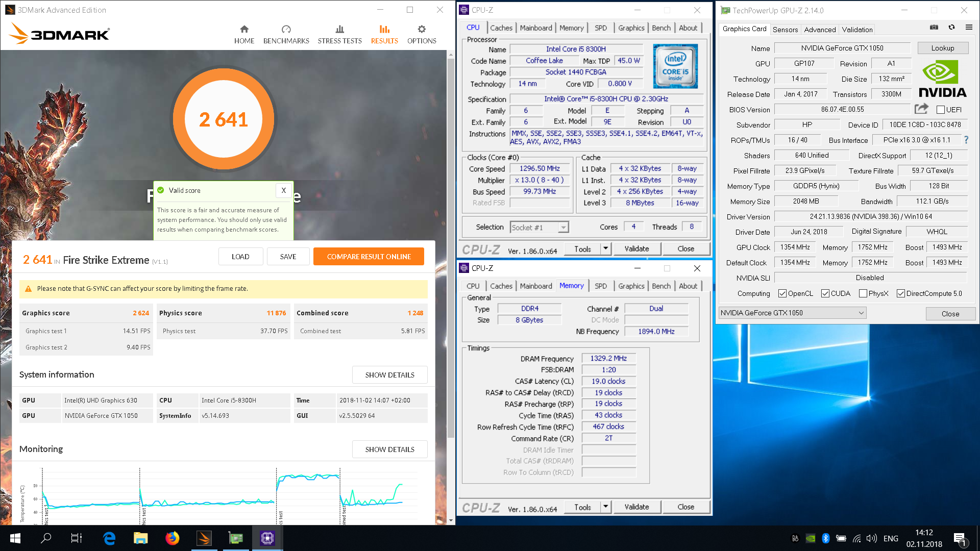Click the G-SYNC warning triangle icon
The height and width of the screenshot is (551, 980).
(x=29, y=289)
